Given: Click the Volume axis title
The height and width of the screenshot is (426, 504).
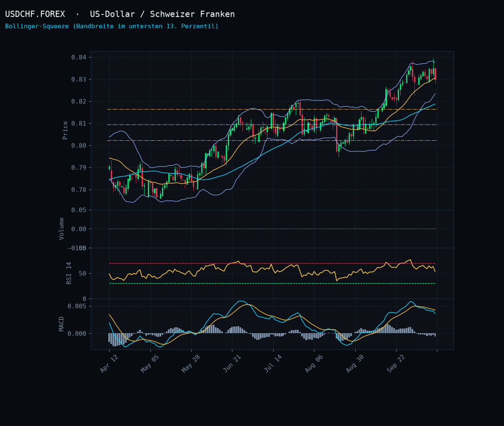Looking at the screenshot, I should (61, 229).
